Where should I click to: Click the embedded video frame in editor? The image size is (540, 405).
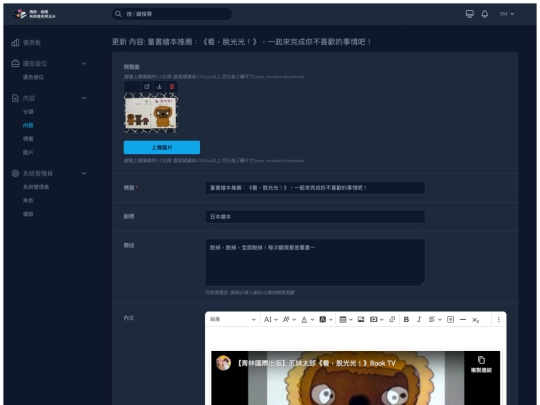pos(355,378)
